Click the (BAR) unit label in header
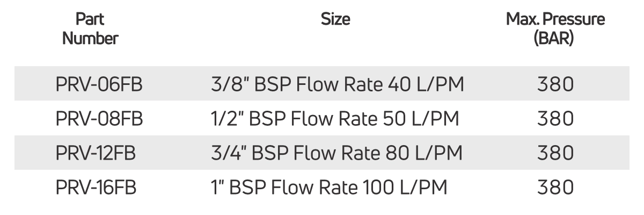 click(x=555, y=39)
